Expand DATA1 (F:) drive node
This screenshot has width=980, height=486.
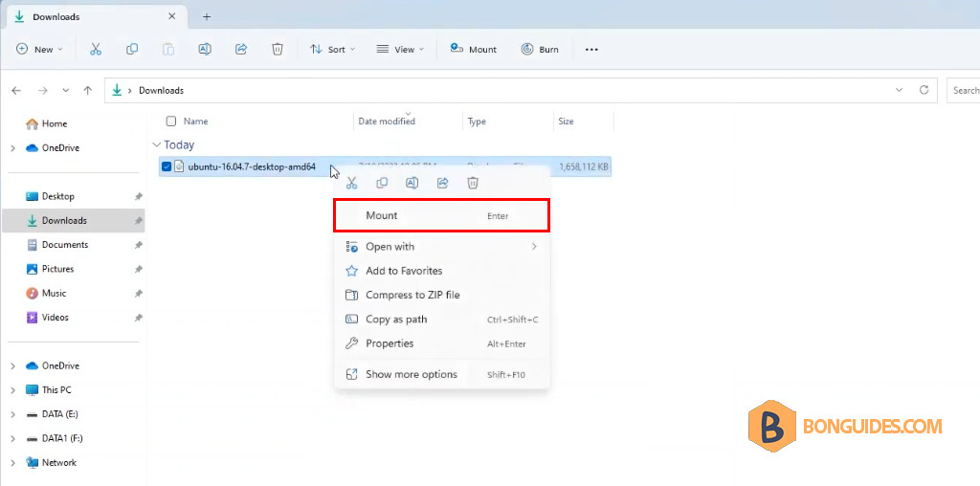pyautogui.click(x=13, y=438)
